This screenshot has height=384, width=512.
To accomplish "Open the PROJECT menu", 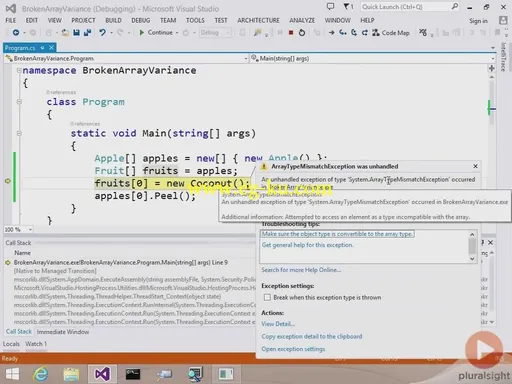I will [x=83, y=20].
